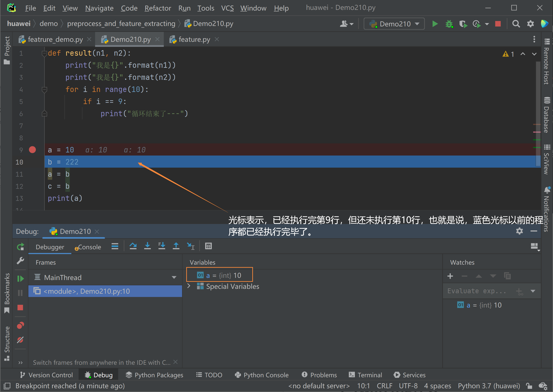The height and width of the screenshot is (392, 553).
Task: Open the Terminal tool window
Action: (365, 375)
